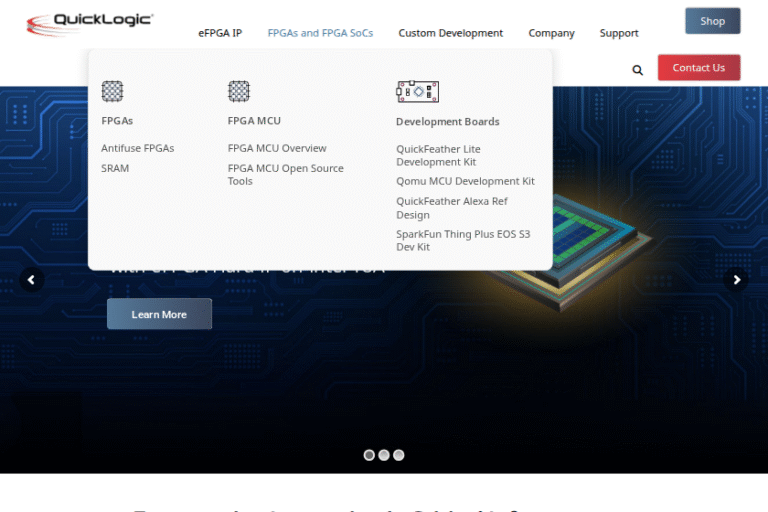
Task: Select the third carousel dot
Action: 399,455
